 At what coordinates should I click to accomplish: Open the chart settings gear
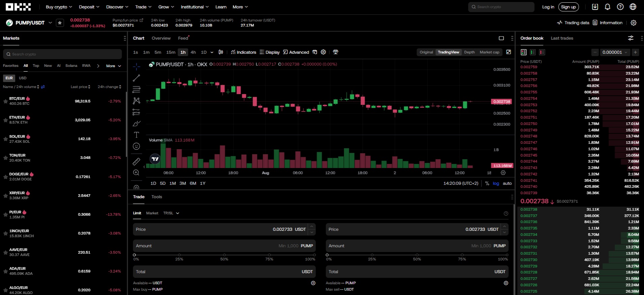pyautogui.click(x=323, y=52)
